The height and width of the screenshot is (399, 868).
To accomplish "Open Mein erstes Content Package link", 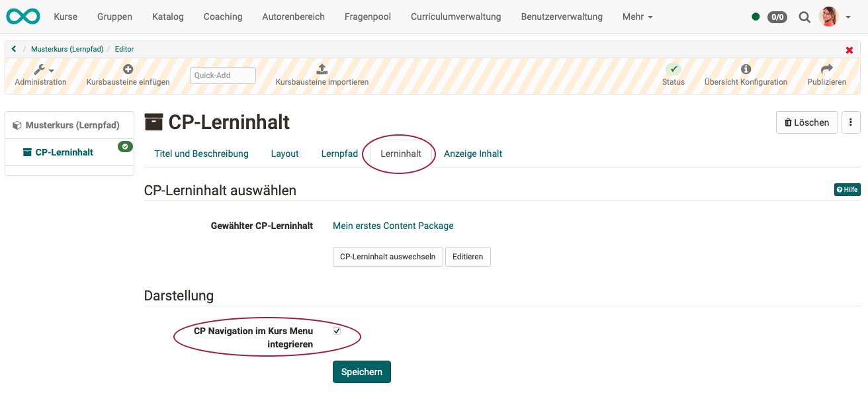I will click(x=393, y=226).
